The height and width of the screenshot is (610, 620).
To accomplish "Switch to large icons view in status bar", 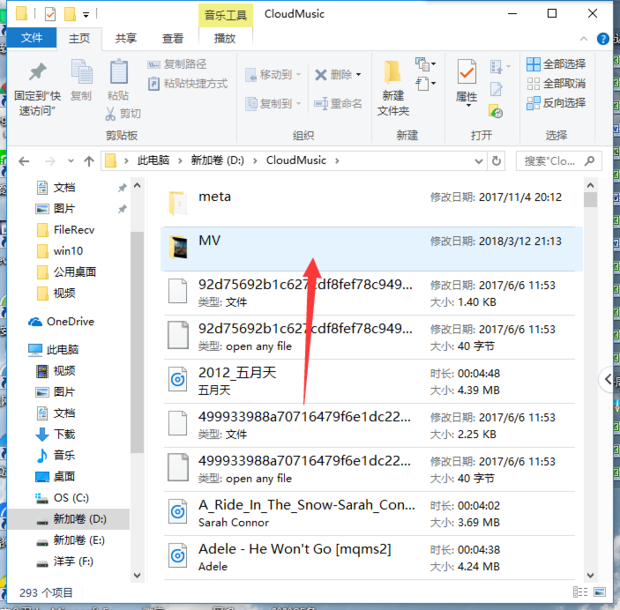I will (599, 592).
